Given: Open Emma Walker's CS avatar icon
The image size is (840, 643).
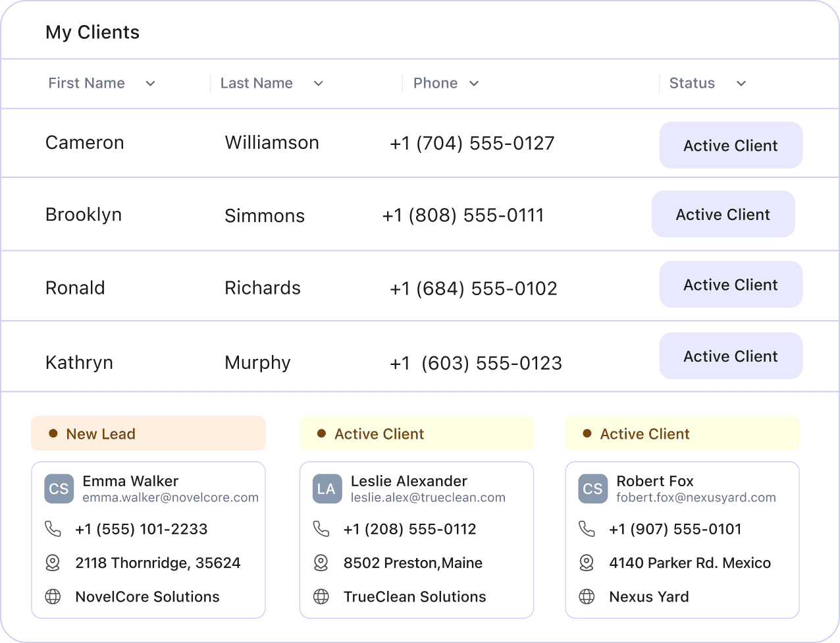Looking at the screenshot, I should (59, 489).
